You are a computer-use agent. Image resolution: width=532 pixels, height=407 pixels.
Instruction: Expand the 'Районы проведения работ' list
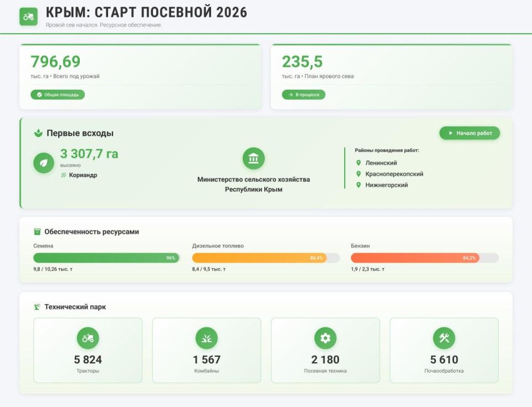(389, 148)
